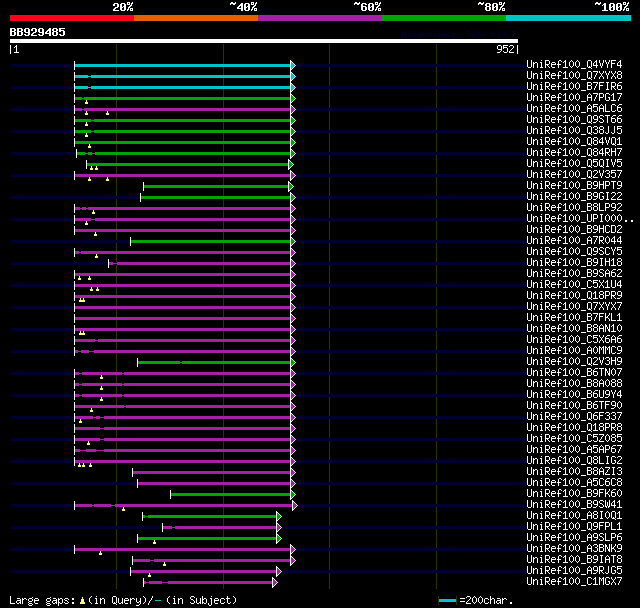Click UniRef100_B8A088 label
640x608 pixels.
[574, 384]
